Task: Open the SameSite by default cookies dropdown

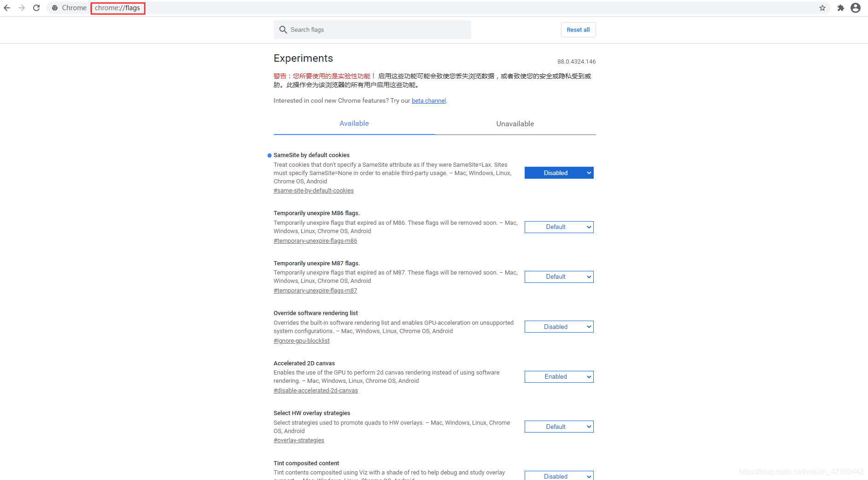Action: [559, 173]
